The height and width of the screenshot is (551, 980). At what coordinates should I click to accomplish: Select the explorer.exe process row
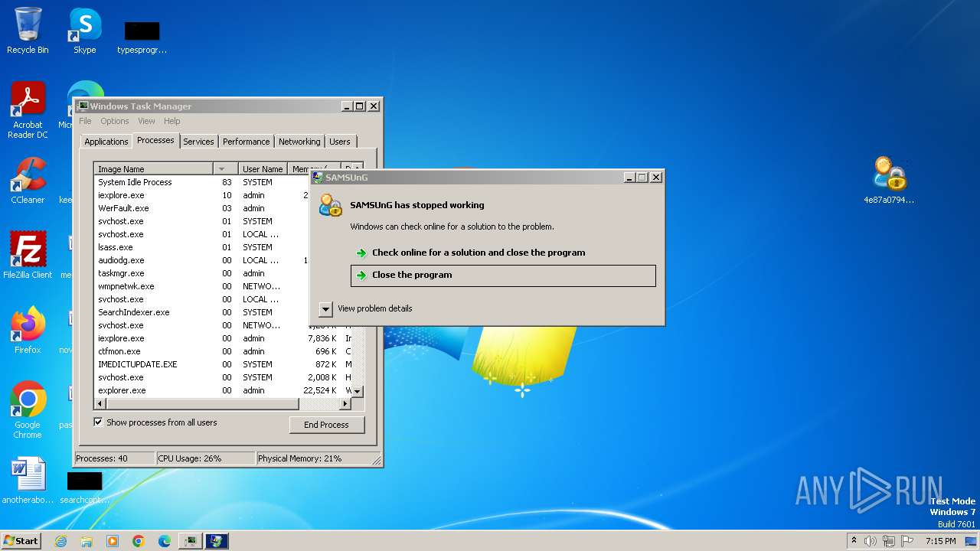(x=223, y=390)
